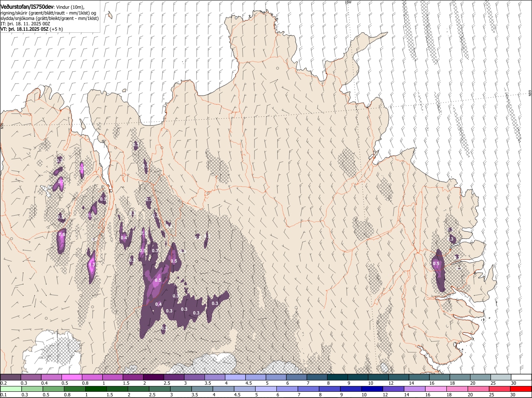The width and height of the screenshot is (532, 398).
Task: Click the '0.5' label on the eastern precipitation cell
Action: coord(436,263)
